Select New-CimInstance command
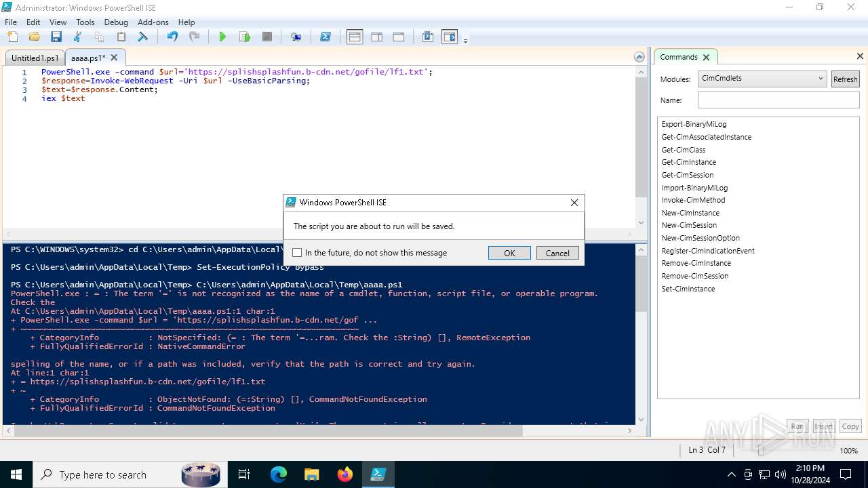Screen dimensions: 868x488 point(690,213)
